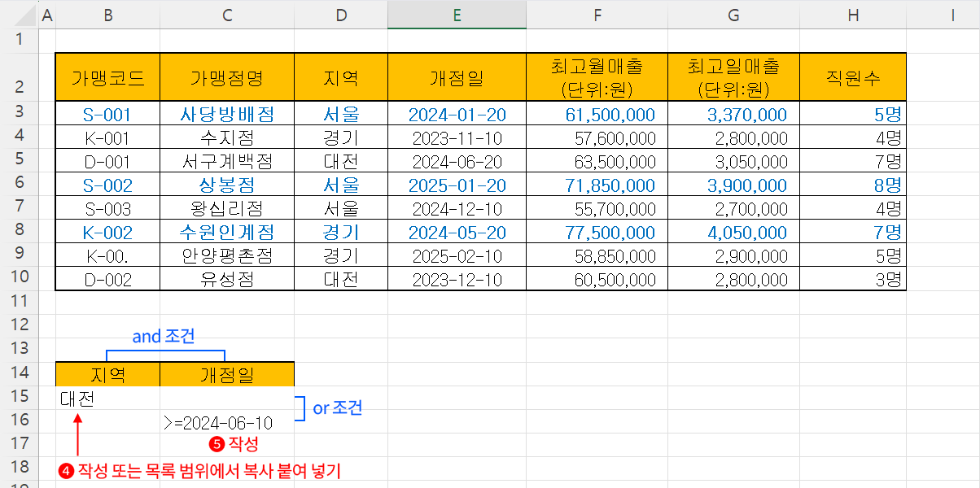Select row 11 header
Viewport: 980px width, 488px height.
pyautogui.click(x=19, y=302)
